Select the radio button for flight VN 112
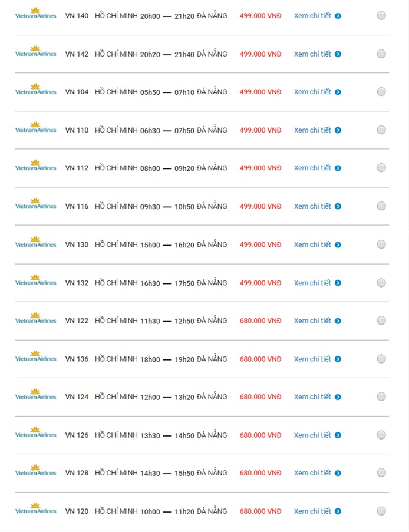The height and width of the screenshot is (532, 409). pos(380,168)
